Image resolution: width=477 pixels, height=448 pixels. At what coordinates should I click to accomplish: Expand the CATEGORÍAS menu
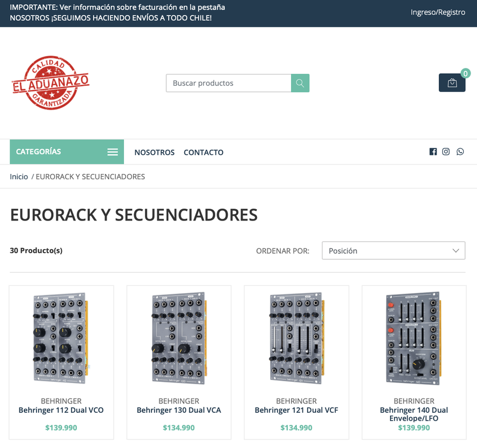point(67,152)
